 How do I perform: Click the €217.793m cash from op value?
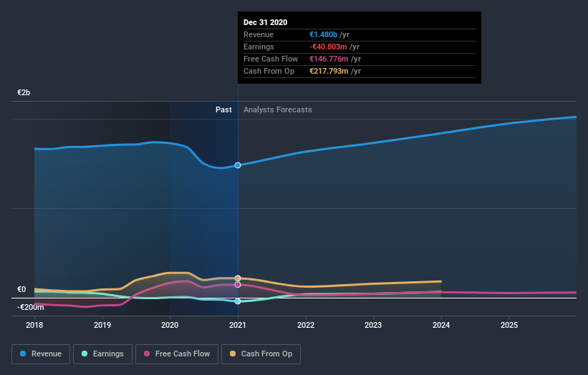[329, 71]
